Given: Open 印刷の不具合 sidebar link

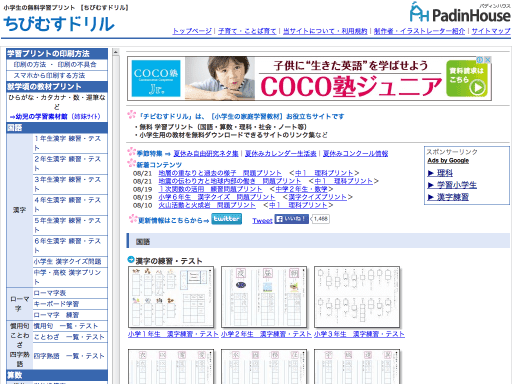Looking at the screenshot, I should [x=77, y=65].
